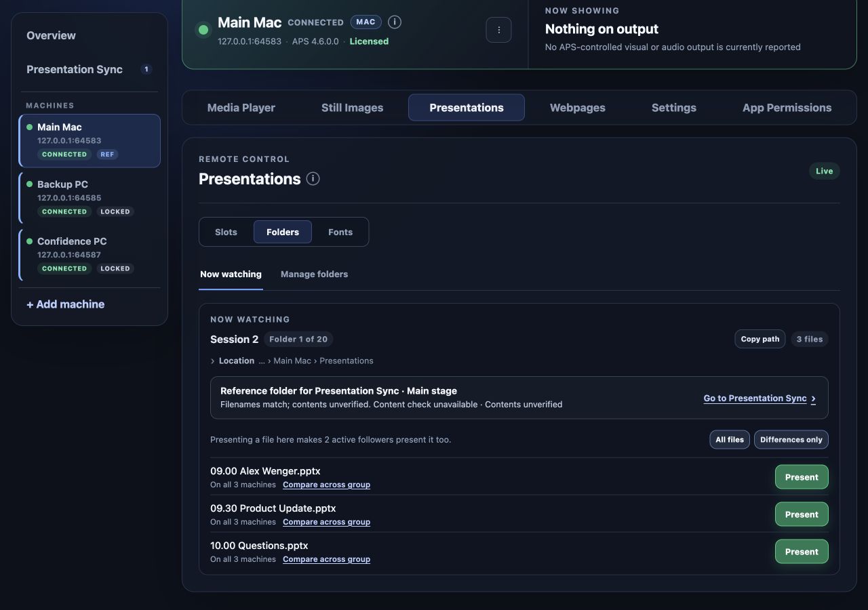Open the Manage folders subtab
The width and height of the screenshot is (868, 610).
pyautogui.click(x=314, y=274)
